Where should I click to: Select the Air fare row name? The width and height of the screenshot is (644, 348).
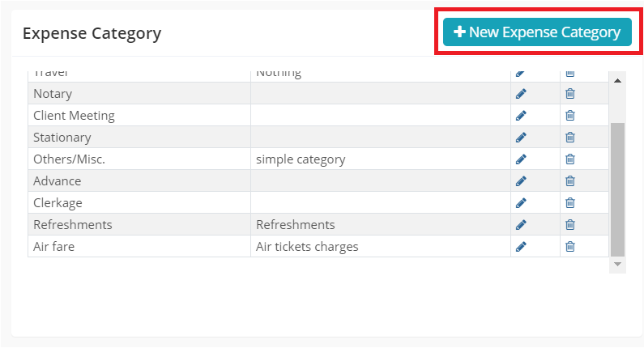[53, 247]
